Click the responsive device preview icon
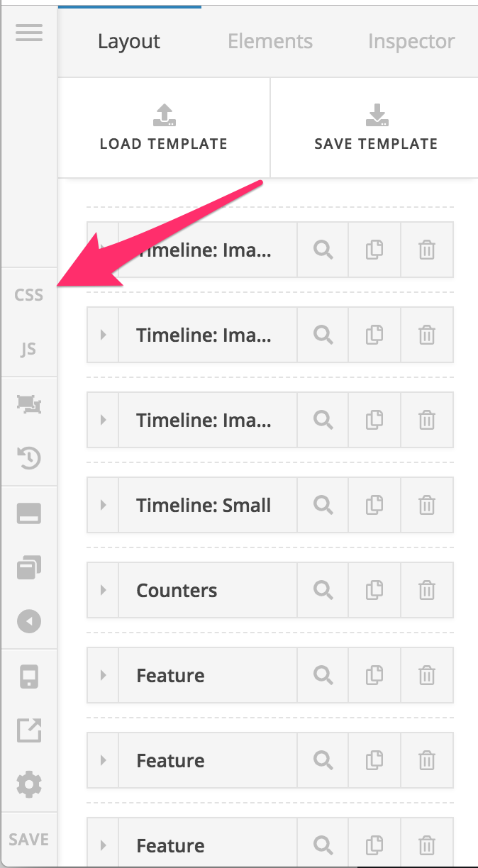The image size is (478, 868). [x=29, y=678]
